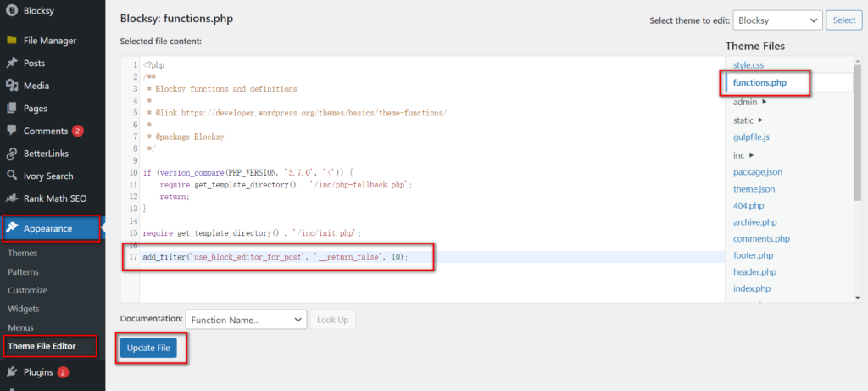Click the Posts pin icon
This screenshot has width=868, height=391.
point(11,63)
